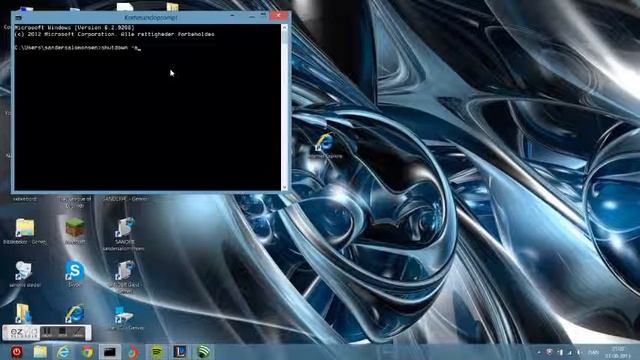Launch Internet Explorer from the taskbar
Screen dimensions: 640x360
[x=63, y=351]
